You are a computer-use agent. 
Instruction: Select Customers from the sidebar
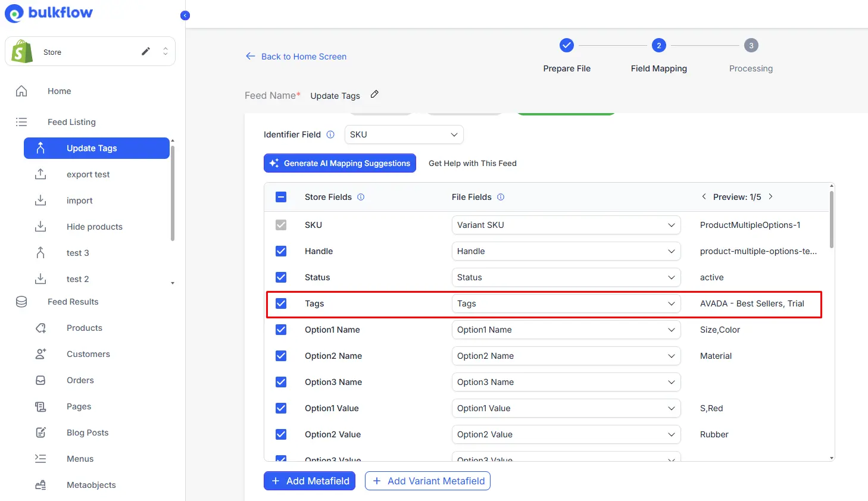point(88,354)
